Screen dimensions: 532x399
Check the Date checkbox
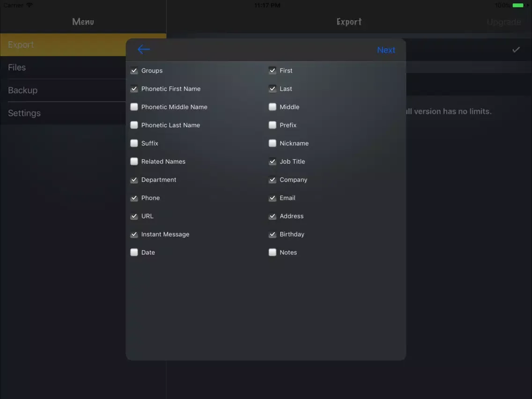(x=134, y=252)
